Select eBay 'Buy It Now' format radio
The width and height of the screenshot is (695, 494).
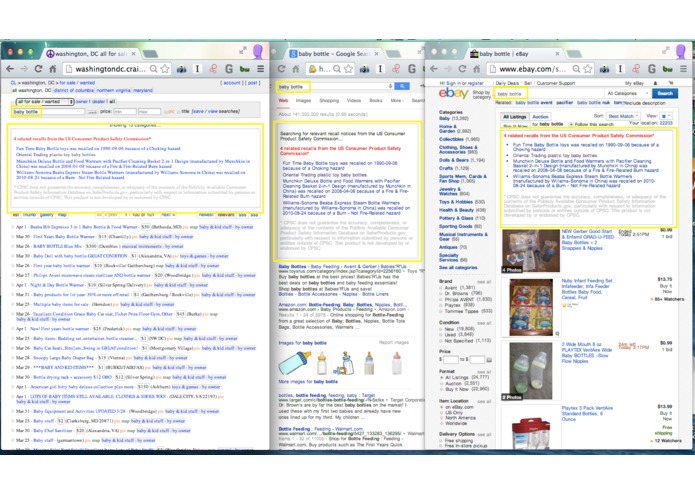tap(441, 389)
